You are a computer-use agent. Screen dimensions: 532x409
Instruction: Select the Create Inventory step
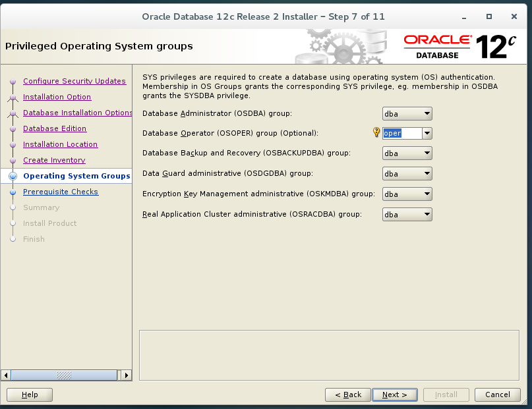tap(53, 160)
